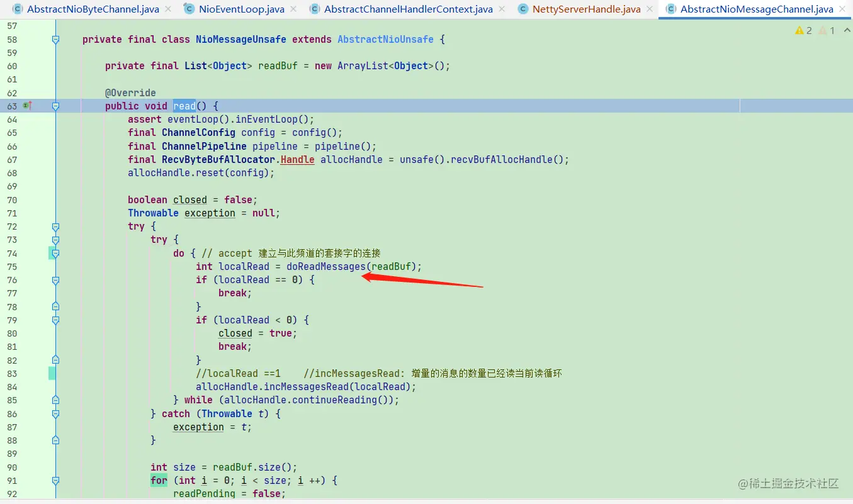853x504 pixels.
Task: Click the class icon on AbstractNioByteChannel.java tab
Action: coord(18,9)
